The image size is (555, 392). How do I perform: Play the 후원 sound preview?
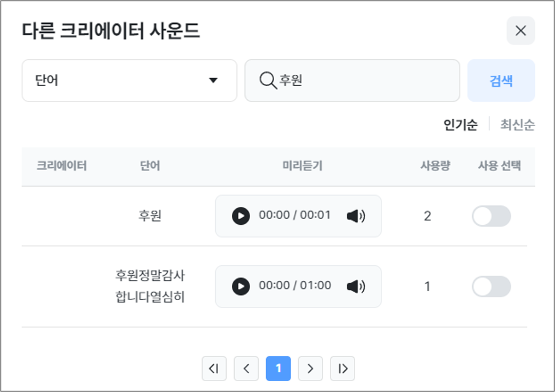[241, 216]
